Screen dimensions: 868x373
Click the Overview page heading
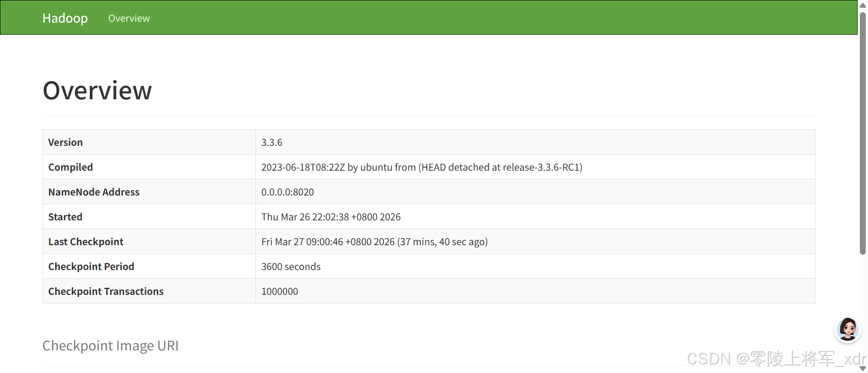click(x=97, y=90)
